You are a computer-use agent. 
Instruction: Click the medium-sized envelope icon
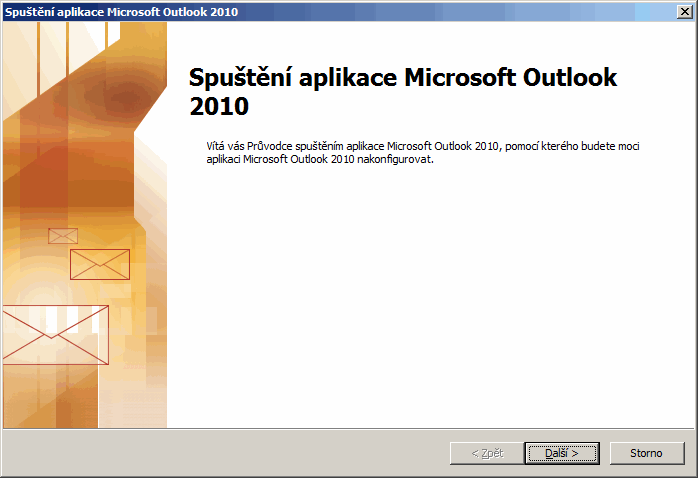pyautogui.click(x=100, y=264)
